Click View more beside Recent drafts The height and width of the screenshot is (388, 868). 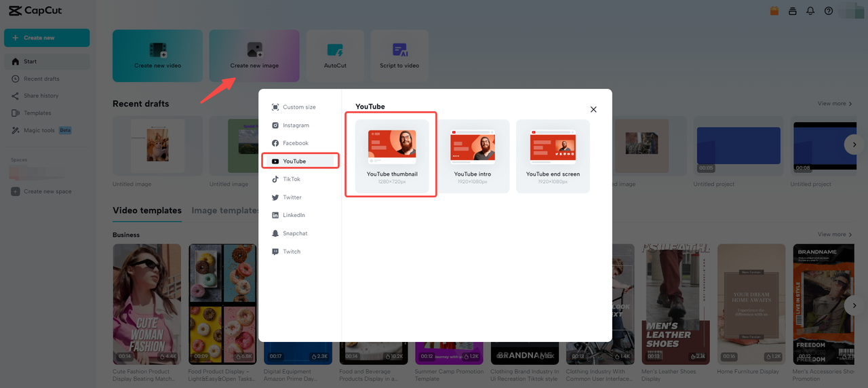coord(835,104)
